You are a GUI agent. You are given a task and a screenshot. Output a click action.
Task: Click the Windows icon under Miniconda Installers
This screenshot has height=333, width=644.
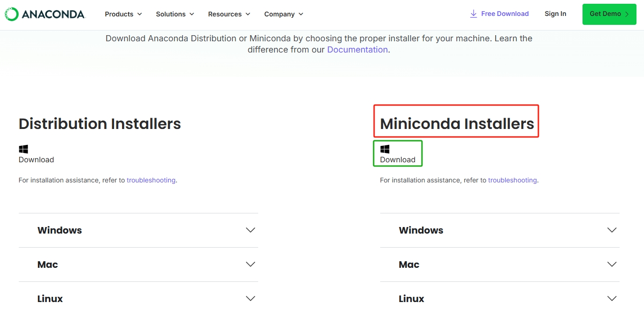(385, 149)
